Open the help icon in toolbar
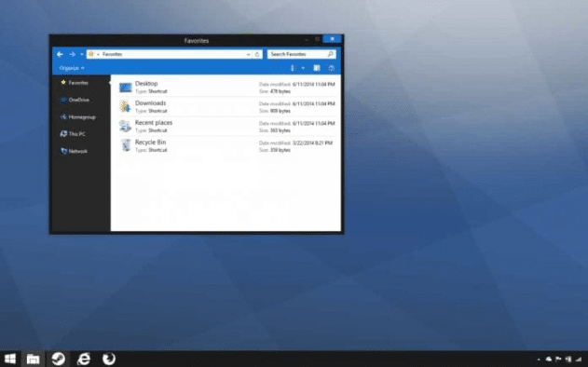588x367 pixels. 331,68
